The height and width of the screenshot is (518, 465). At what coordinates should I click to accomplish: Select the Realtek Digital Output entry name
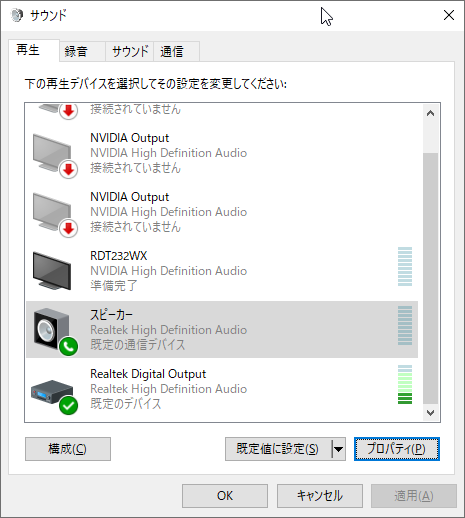click(148, 374)
